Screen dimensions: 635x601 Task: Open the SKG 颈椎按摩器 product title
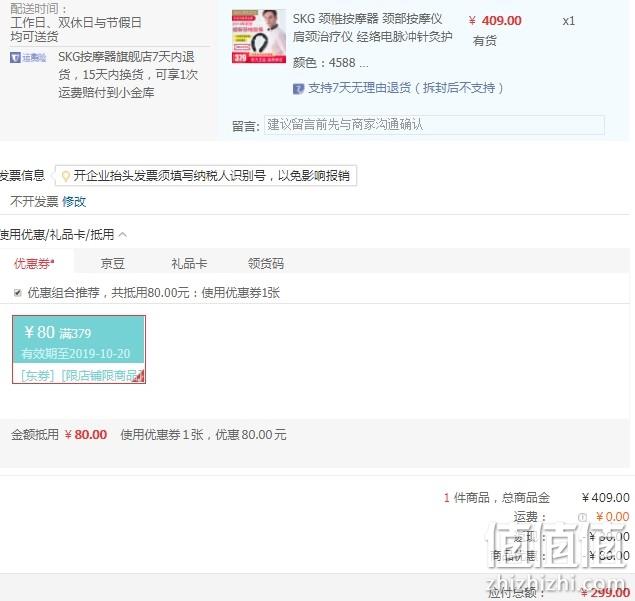[x=372, y=28]
